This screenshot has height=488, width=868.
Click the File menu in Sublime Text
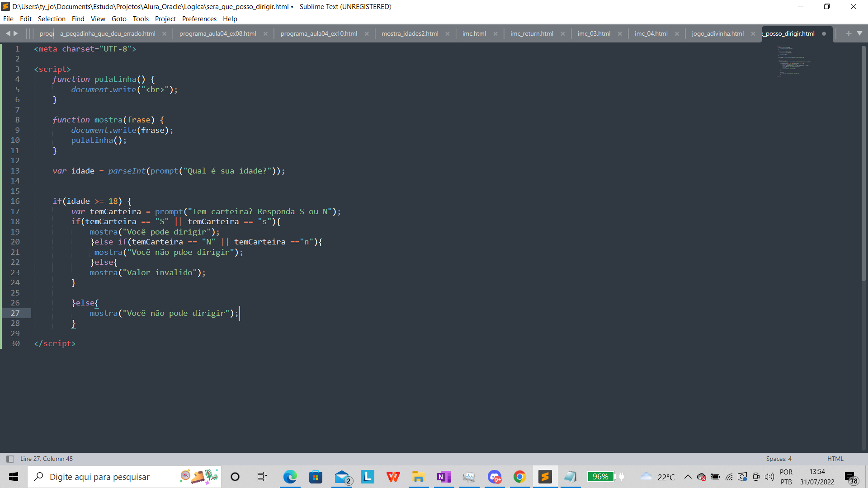tap(9, 19)
